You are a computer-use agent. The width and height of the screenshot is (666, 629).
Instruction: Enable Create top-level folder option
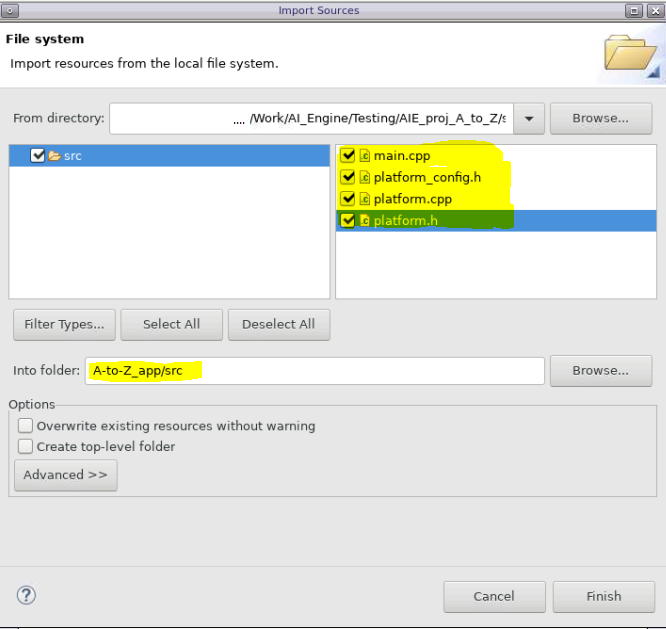26,447
